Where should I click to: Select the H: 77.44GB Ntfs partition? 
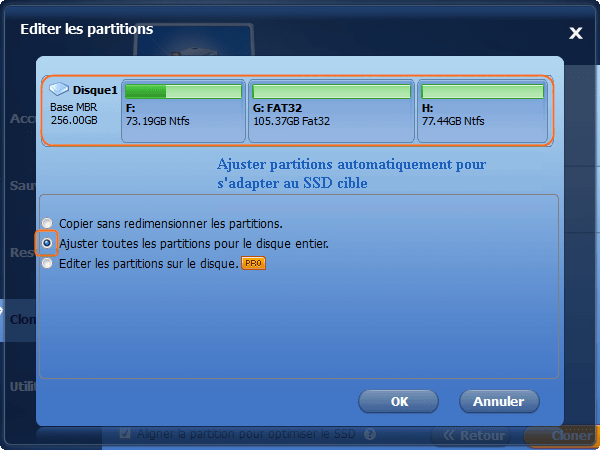point(483,111)
